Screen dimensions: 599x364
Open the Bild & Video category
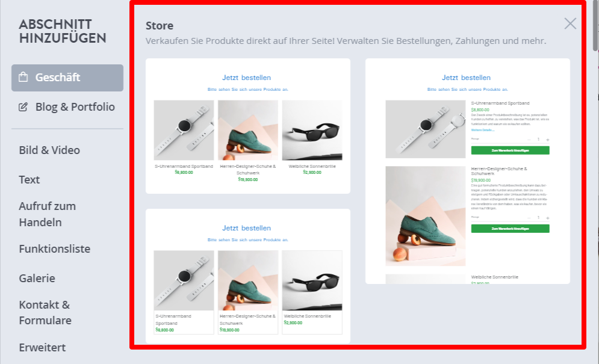(x=49, y=150)
